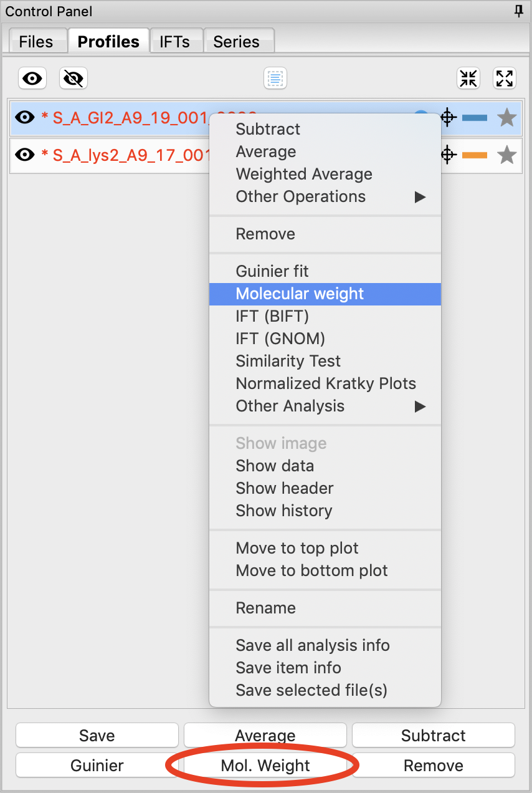The height and width of the screenshot is (793, 532).
Task: Click the collapse all items icon
Action: (x=468, y=79)
